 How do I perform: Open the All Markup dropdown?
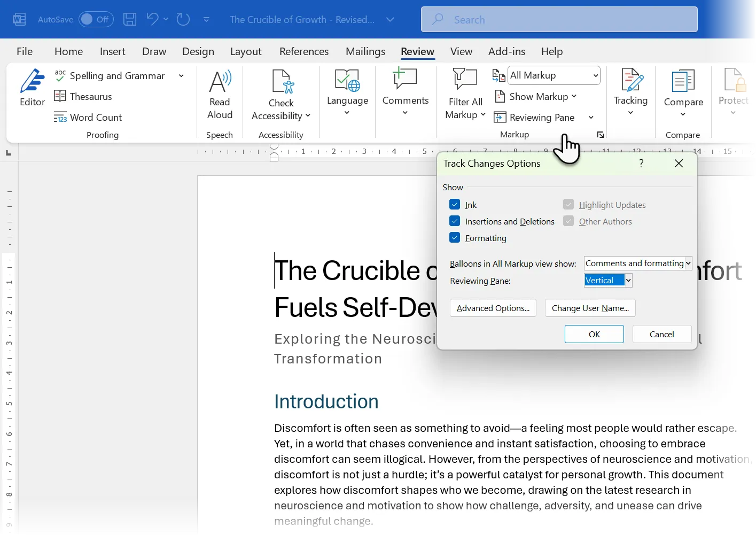(x=595, y=75)
